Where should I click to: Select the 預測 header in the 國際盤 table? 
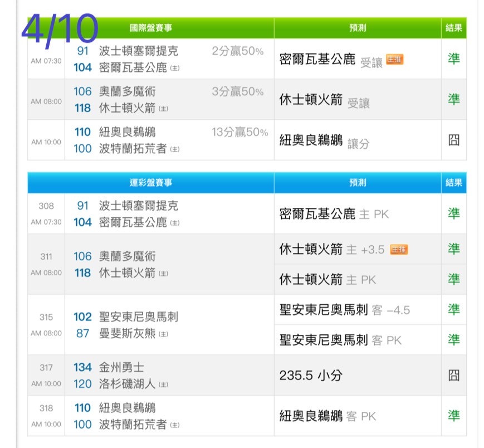click(x=358, y=28)
